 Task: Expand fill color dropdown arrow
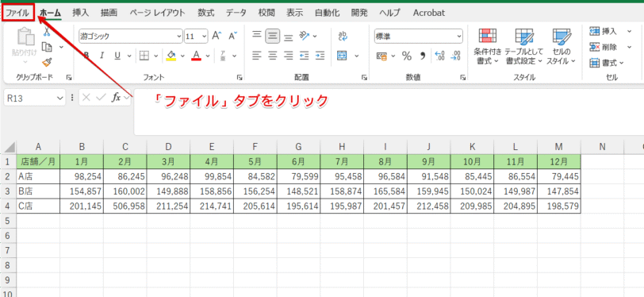coord(182,56)
